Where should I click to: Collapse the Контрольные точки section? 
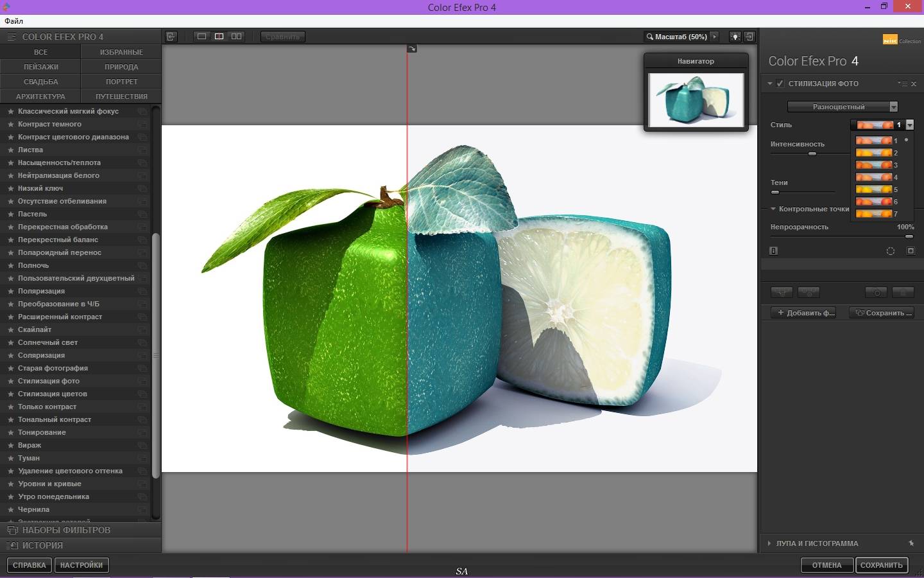click(x=773, y=209)
